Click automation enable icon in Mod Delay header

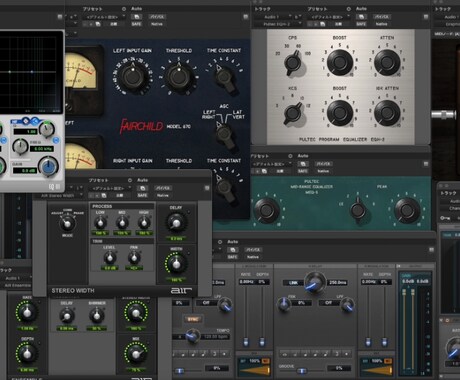(x=233, y=250)
